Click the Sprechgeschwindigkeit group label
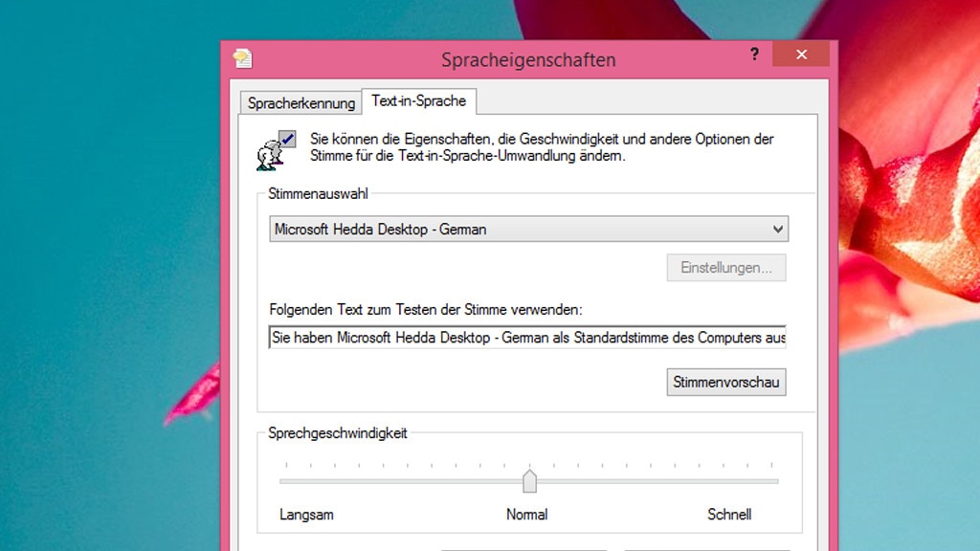The width and height of the screenshot is (980, 551). coord(338,433)
